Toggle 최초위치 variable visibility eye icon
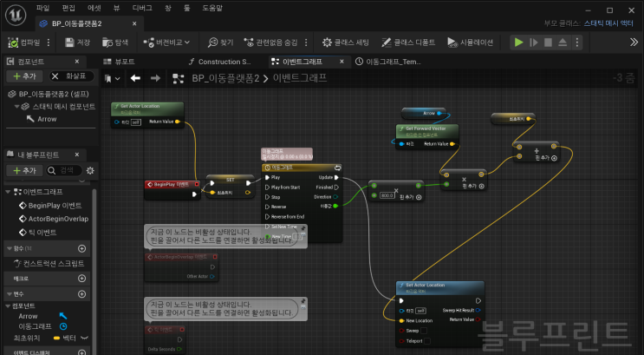This screenshot has height=355, width=644. coord(85,339)
